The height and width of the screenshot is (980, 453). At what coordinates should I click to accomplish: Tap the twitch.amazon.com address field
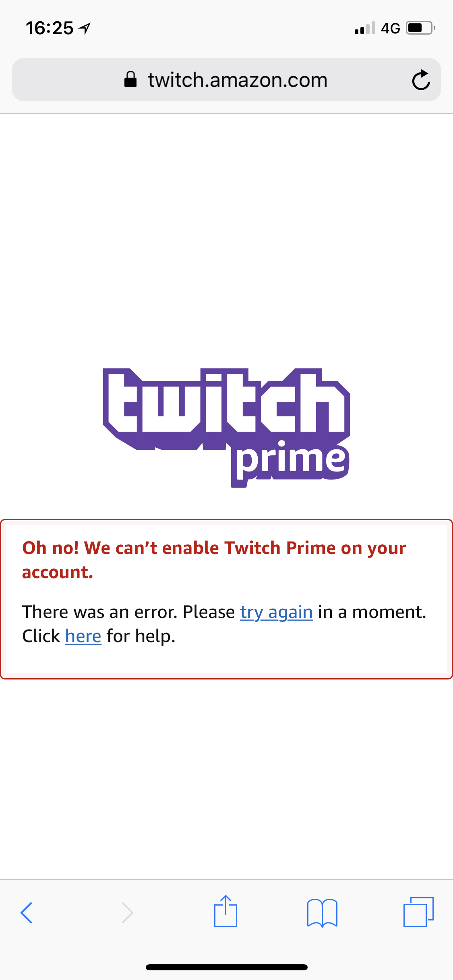click(226, 80)
